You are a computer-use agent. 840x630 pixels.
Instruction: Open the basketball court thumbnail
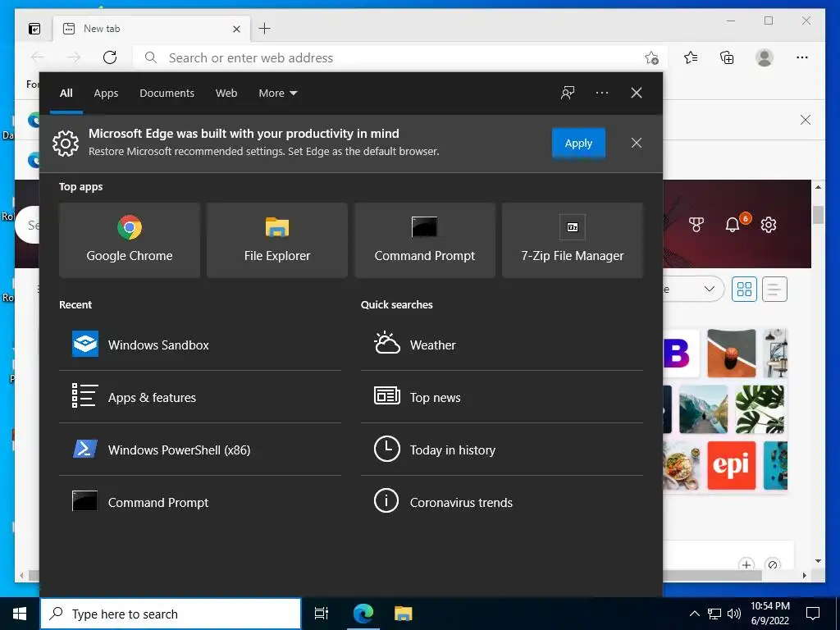pos(731,353)
